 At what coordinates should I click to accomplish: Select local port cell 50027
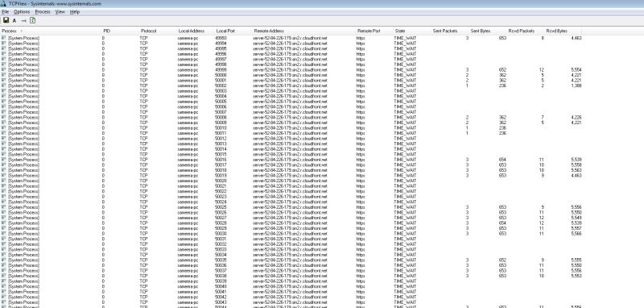pyautogui.click(x=221, y=218)
